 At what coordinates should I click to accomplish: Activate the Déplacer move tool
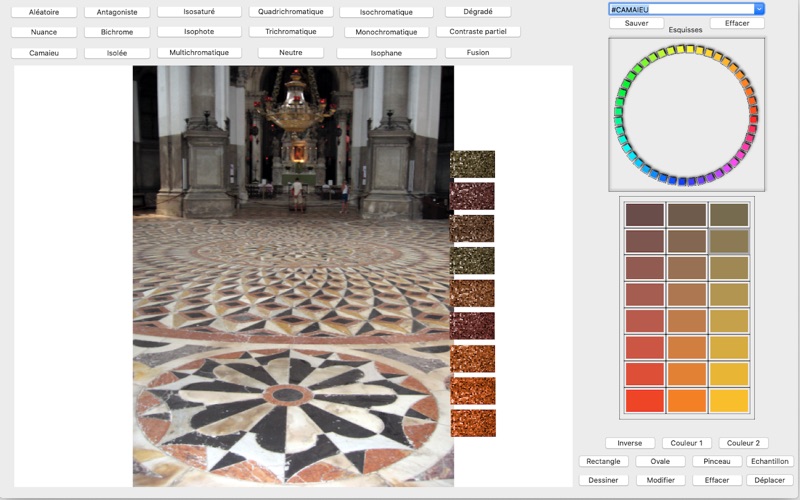pyautogui.click(x=770, y=480)
